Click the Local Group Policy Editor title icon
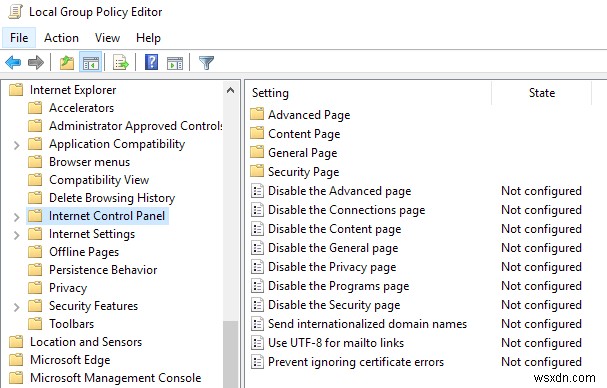 15,12
